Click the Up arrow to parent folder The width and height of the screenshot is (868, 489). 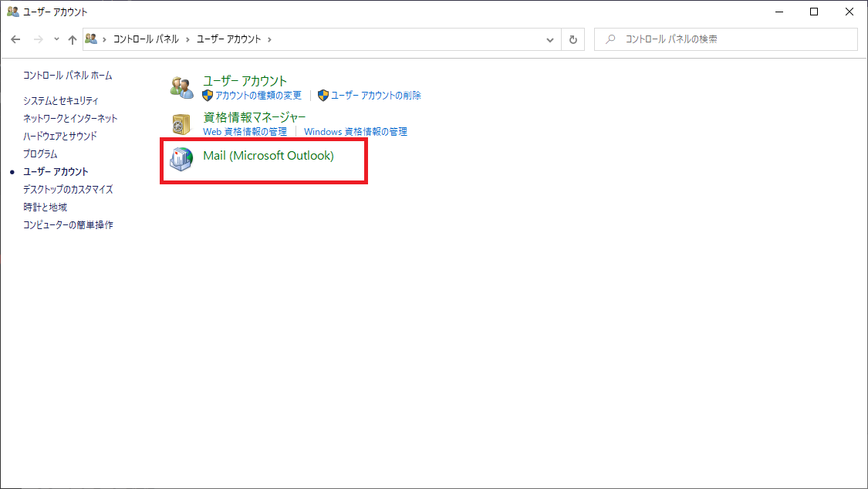[73, 39]
